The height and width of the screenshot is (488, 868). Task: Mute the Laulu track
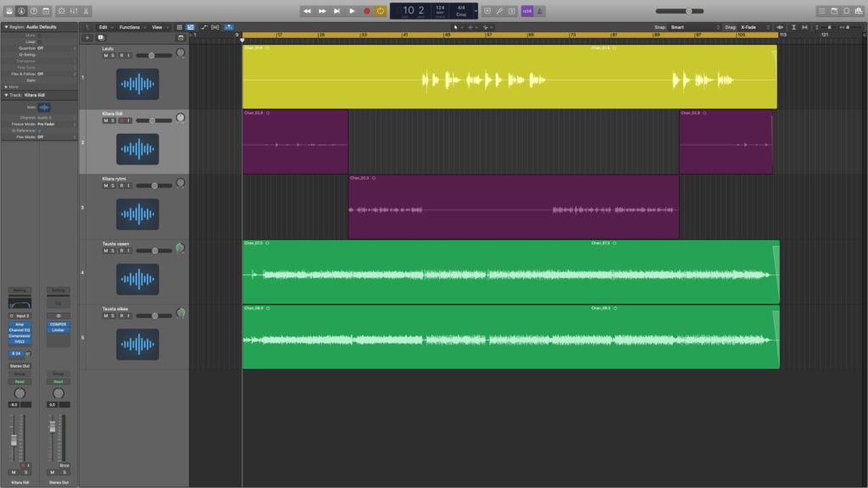click(x=106, y=55)
